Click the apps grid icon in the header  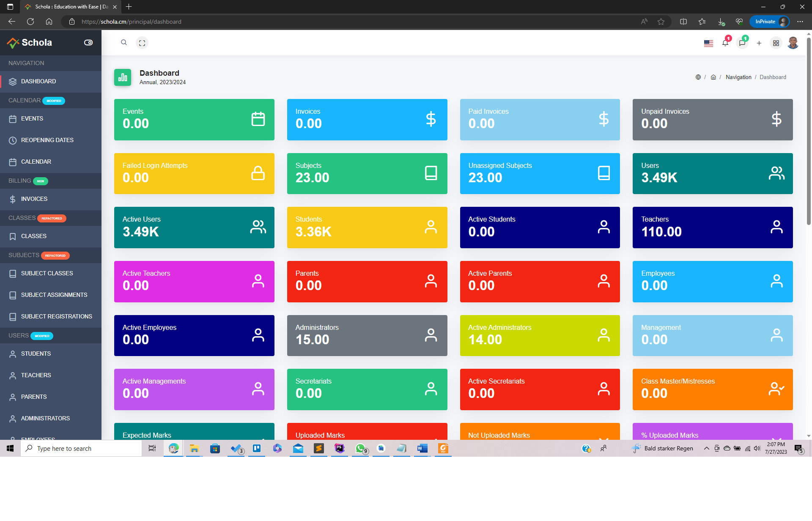(776, 43)
